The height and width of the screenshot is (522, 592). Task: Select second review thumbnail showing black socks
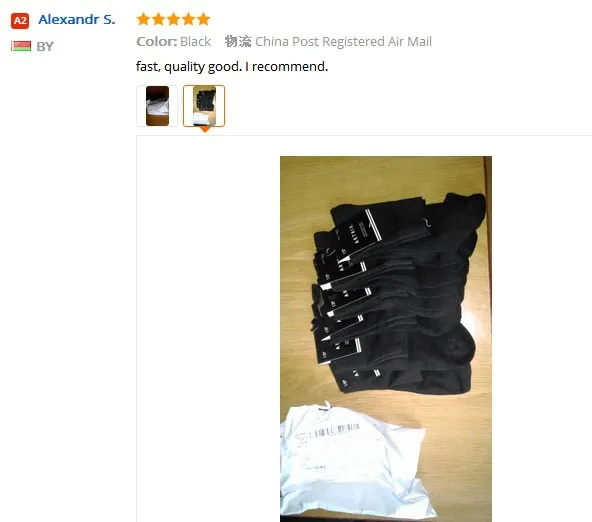click(x=204, y=106)
